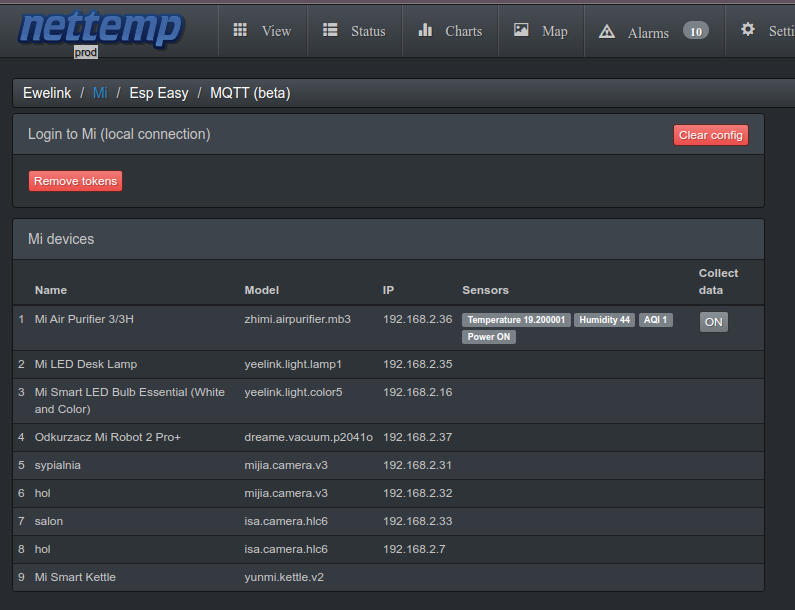Click model yunmi.kettle.v2
Screen dimensions: 795x610
[284, 577]
